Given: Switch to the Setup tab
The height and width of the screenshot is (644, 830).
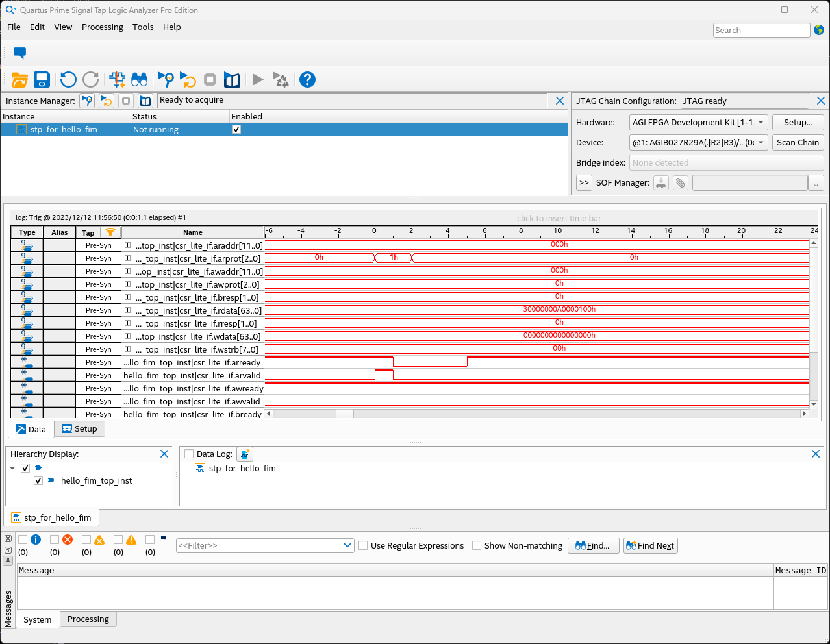Looking at the screenshot, I should pyautogui.click(x=79, y=429).
